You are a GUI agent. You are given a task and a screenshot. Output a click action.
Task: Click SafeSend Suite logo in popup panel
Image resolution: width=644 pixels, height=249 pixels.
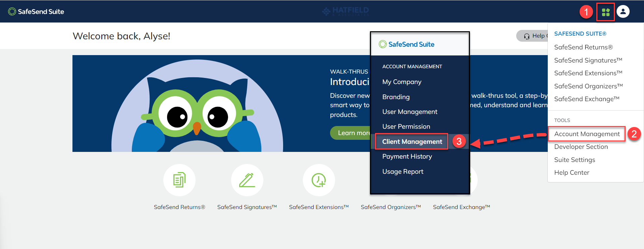[406, 44]
